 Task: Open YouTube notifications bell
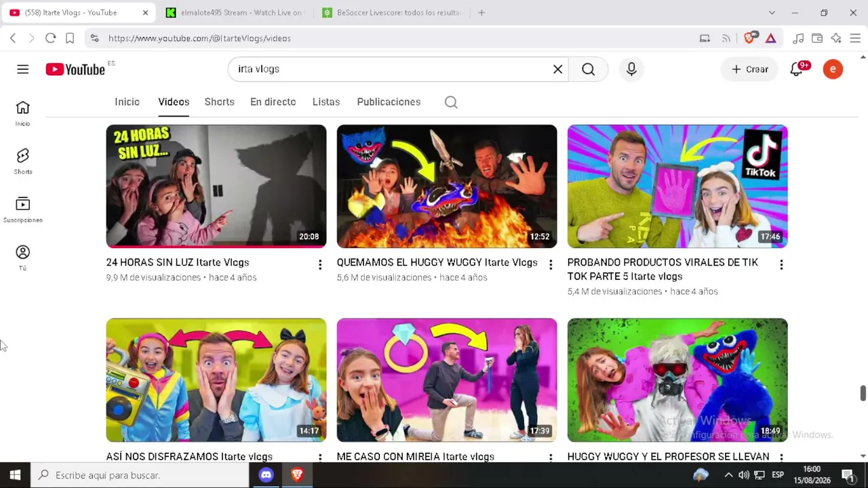tap(797, 69)
